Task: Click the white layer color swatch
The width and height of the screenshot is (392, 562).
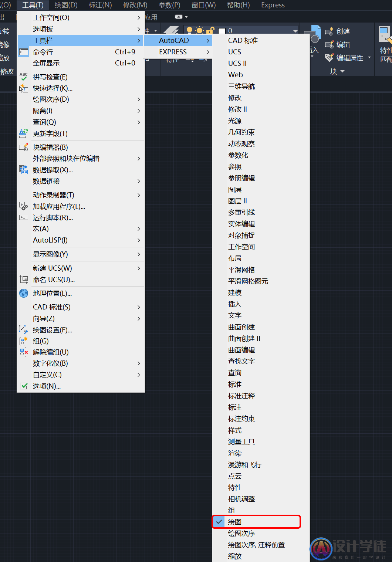Action: tap(222, 31)
